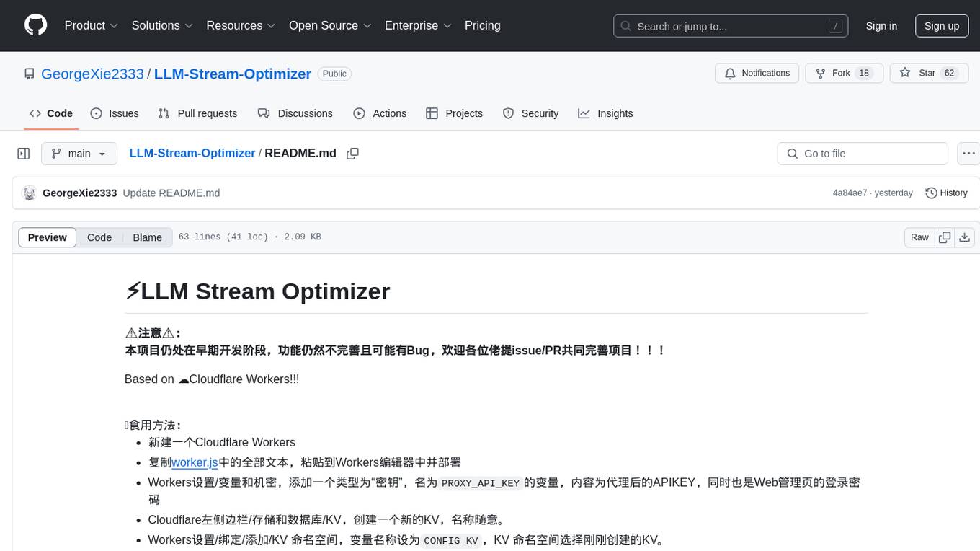Switch to Code view

coord(99,237)
